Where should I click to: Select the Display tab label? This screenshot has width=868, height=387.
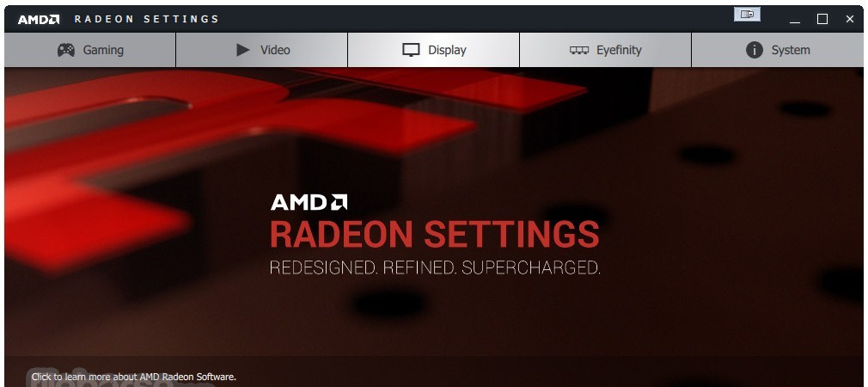coord(447,50)
